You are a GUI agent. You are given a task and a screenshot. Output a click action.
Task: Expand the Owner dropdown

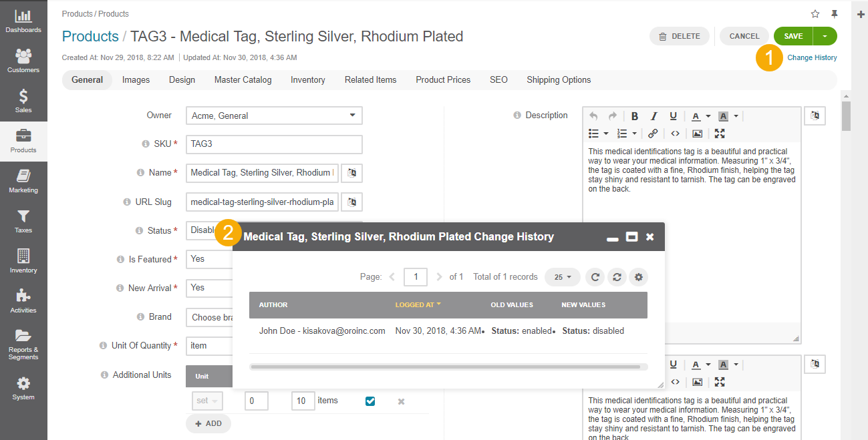tap(274, 116)
